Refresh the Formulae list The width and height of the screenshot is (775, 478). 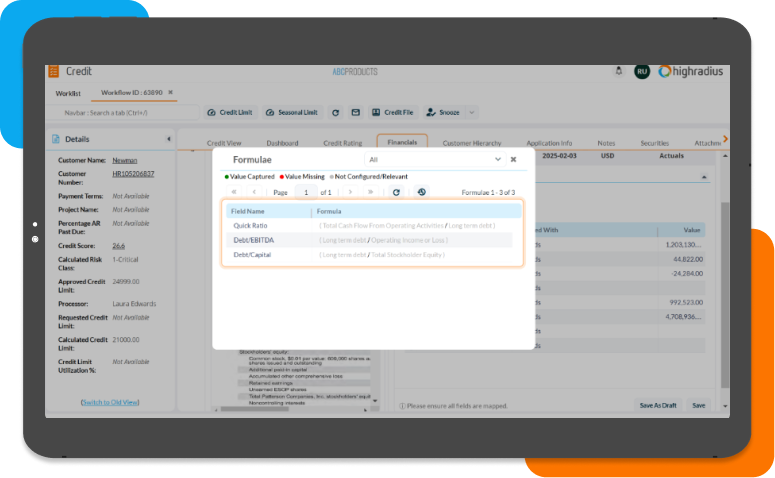point(396,192)
